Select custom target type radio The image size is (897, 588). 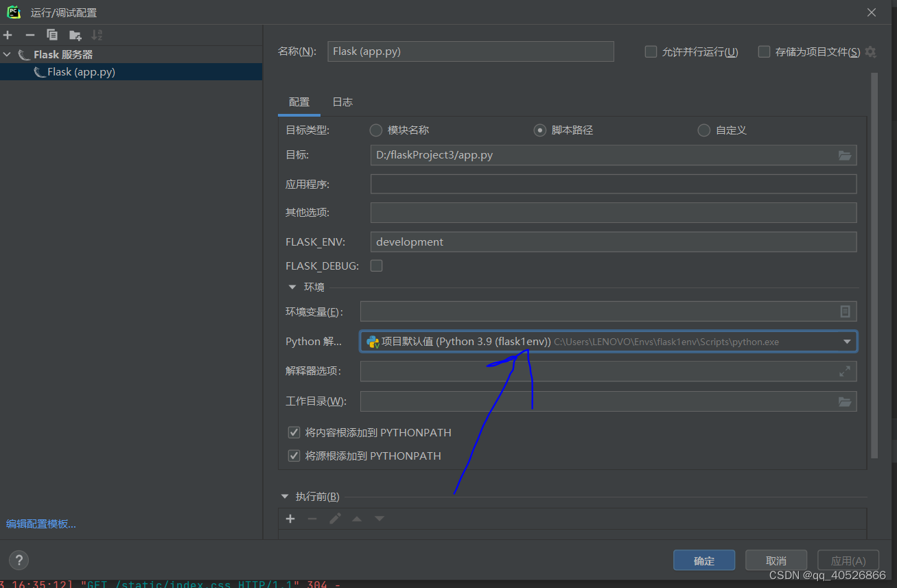coord(703,130)
